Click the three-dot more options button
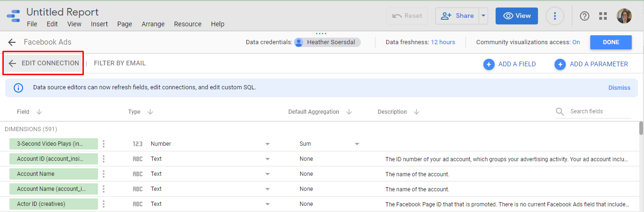Image resolution: width=644 pixels, height=212 pixels. (555, 16)
